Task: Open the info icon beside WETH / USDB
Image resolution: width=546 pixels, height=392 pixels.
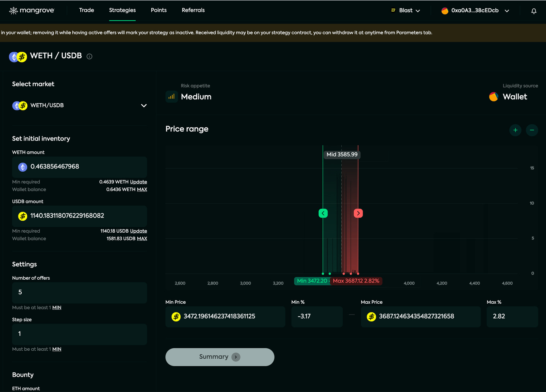Action: point(90,57)
